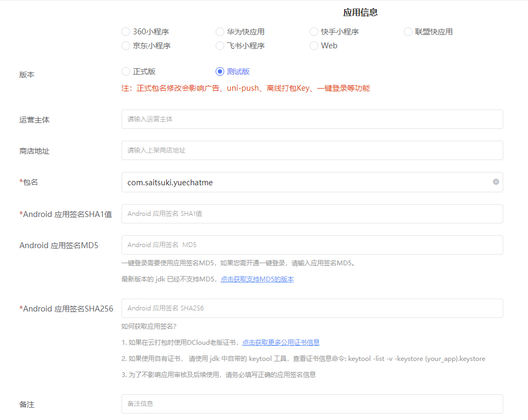This screenshot has width=528, height=420.
Task: Click the 运营主体 input field
Action: tap(312, 119)
